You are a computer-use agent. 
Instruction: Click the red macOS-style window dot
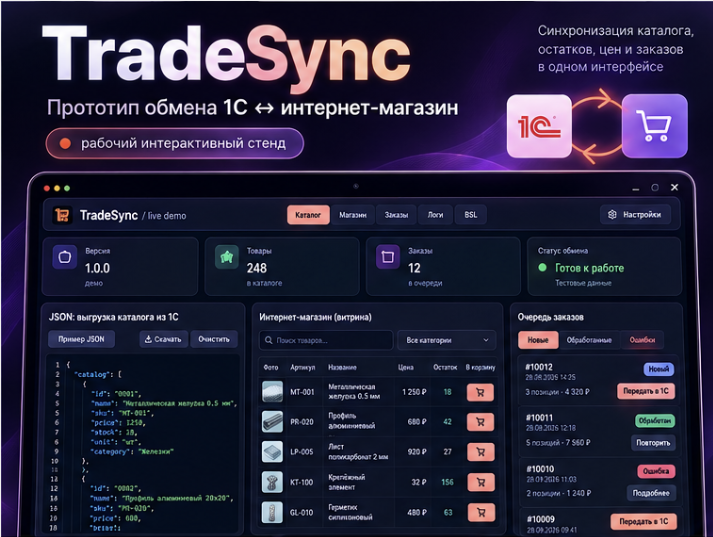pyautogui.click(x=47, y=188)
